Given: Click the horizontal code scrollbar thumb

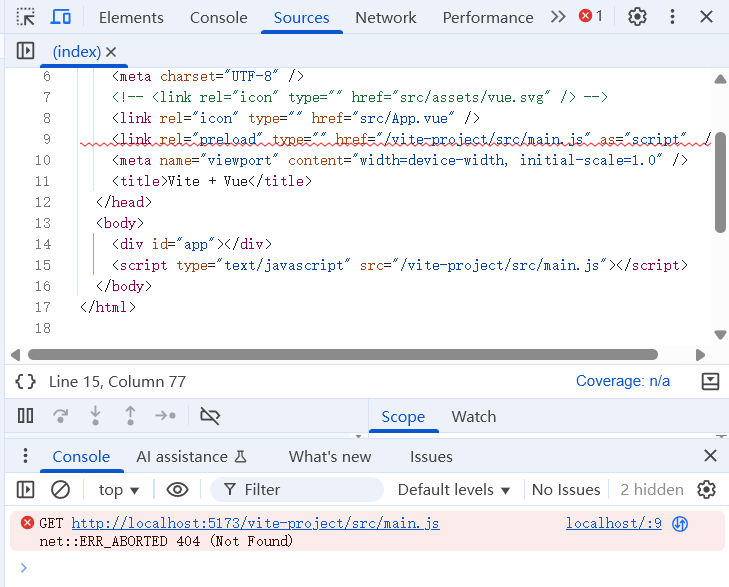Looking at the screenshot, I should pos(343,355).
